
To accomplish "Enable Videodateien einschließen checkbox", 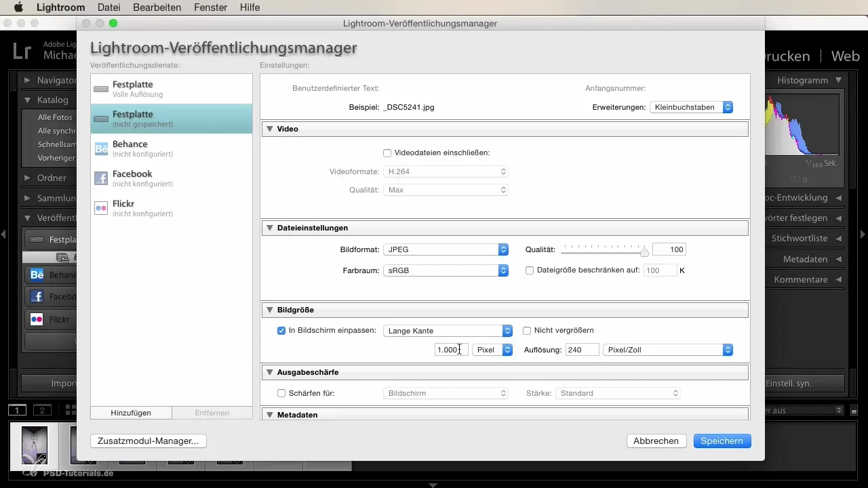I will click(387, 153).
